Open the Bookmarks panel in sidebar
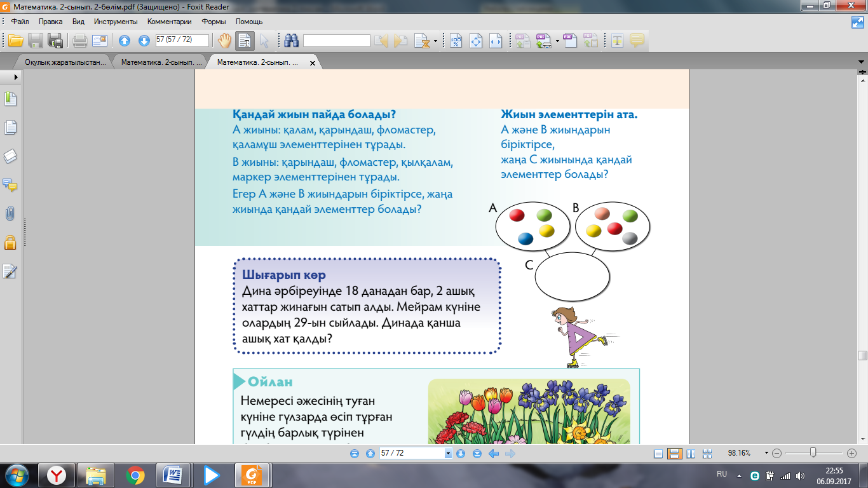The image size is (868, 488). (x=10, y=99)
